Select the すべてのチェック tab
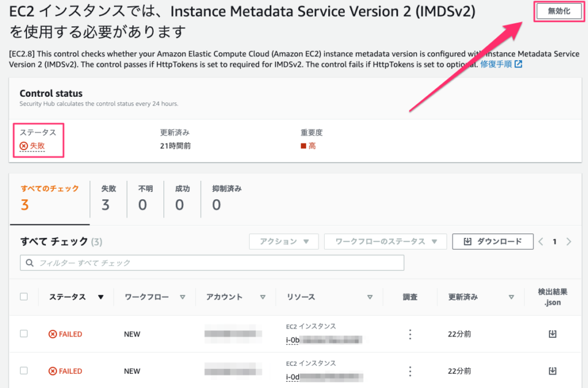This screenshot has width=588, height=388. pyautogui.click(x=50, y=198)
